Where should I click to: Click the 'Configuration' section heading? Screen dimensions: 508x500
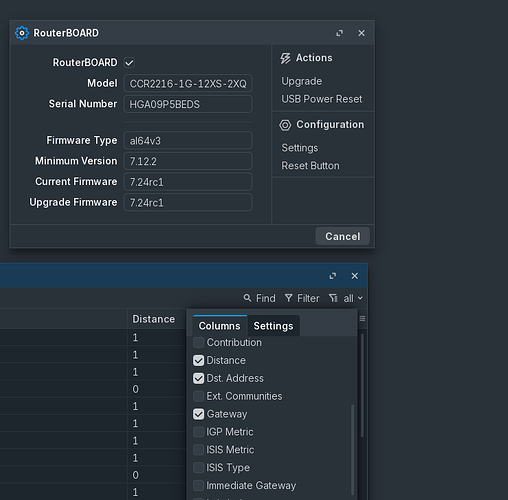click(x=330, y=124)
